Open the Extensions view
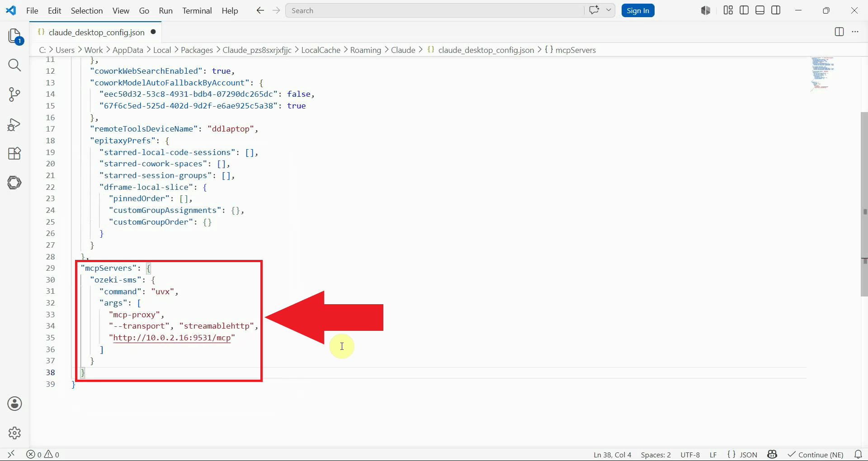868x461 pixels. coord(14,154)
